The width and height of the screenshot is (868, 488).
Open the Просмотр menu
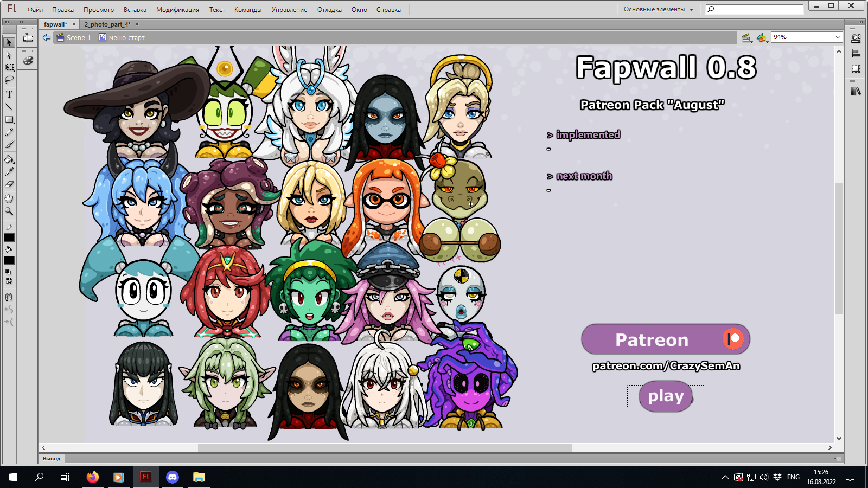pyautogui.click(x=99, y=10)
